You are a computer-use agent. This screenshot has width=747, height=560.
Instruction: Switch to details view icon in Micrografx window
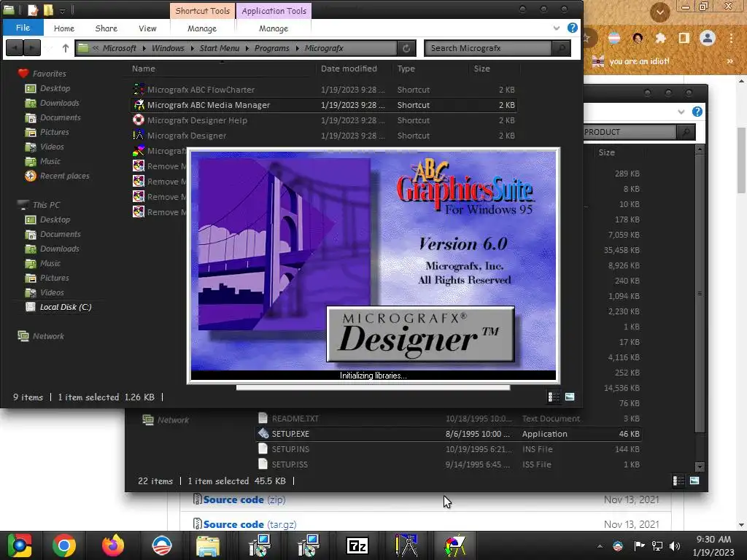[x=554, y=397]
